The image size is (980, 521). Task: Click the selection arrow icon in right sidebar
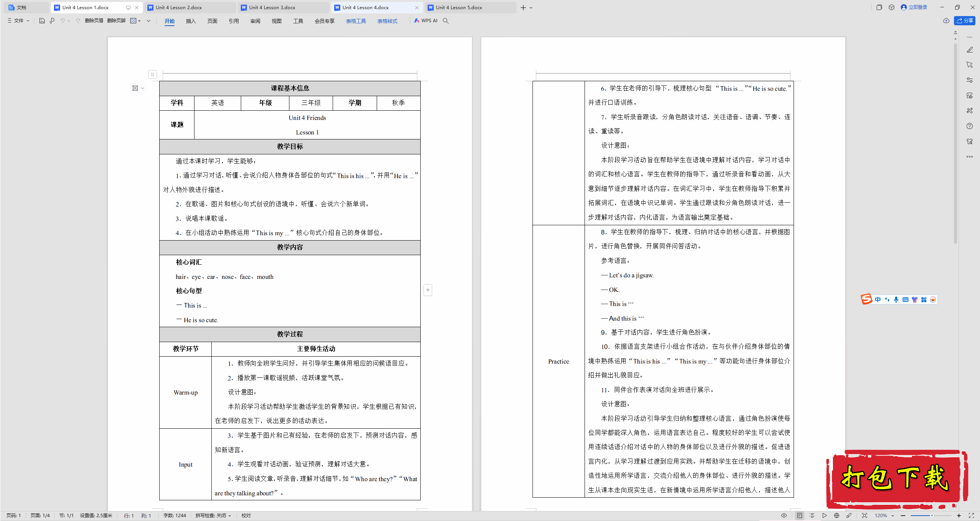pyautogui.click(x=970, y=65)
